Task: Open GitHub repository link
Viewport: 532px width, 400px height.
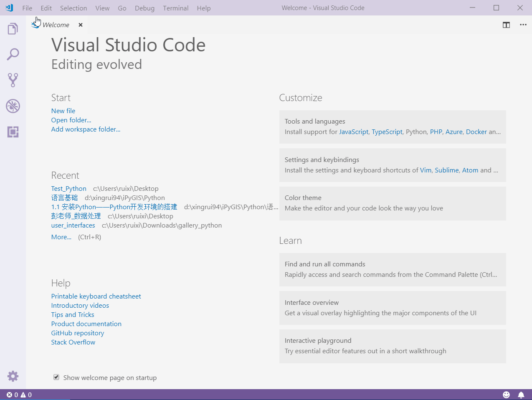Action: click(78, 333)
